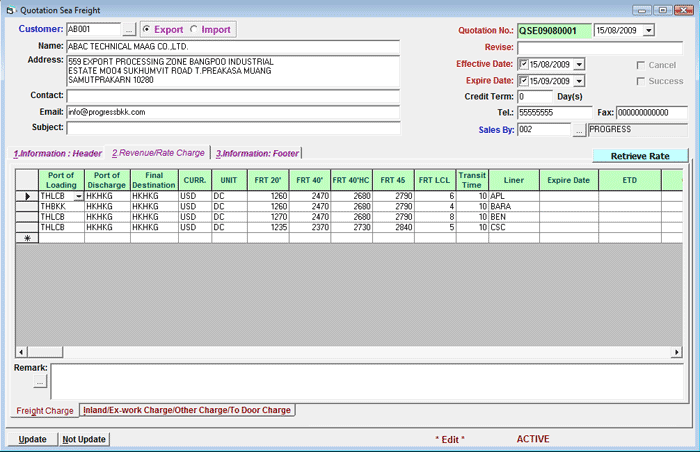Viewport: 700px width, 452px height.
Task: Switch to 1.Information : Header tab
Action: click(58, 153)
